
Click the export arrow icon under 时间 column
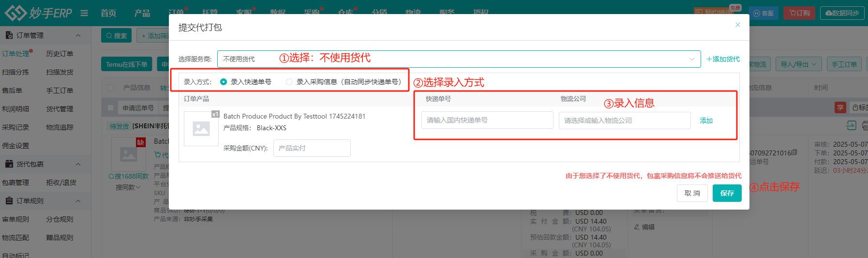point(851,126)
